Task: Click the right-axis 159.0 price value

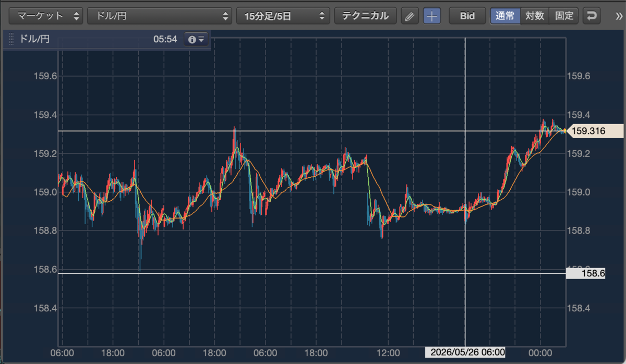Action: (579, 192)
